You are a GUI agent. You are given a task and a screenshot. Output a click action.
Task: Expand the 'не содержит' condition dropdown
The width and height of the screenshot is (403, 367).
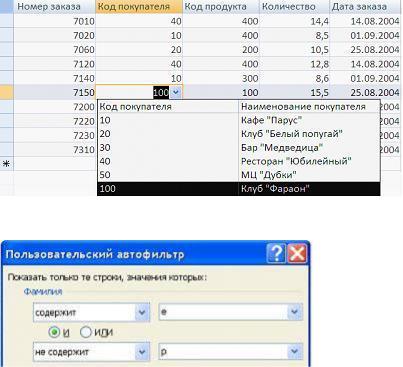(x=142, y=352)
